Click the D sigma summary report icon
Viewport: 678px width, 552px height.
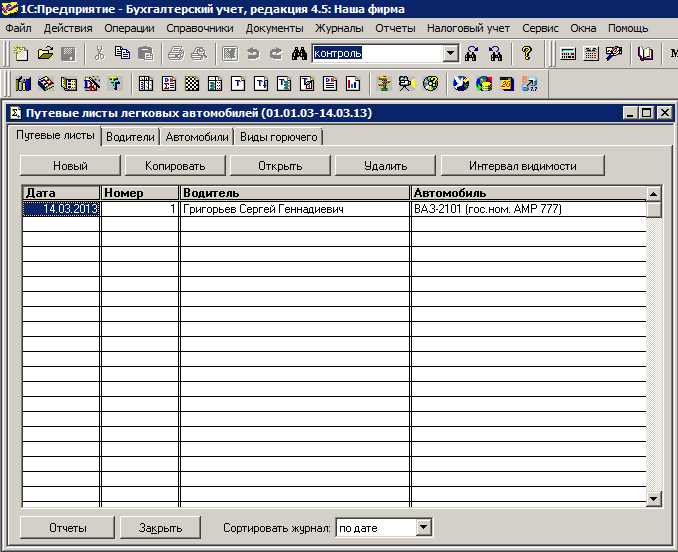pos(169,83)
